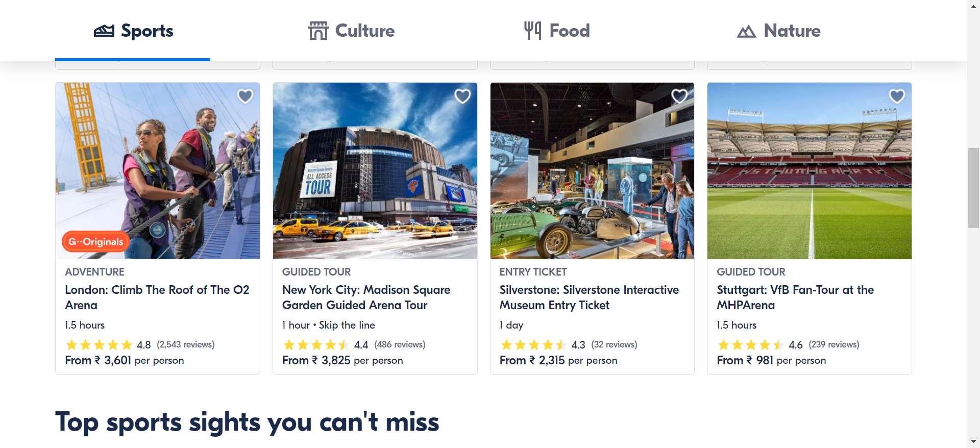Open Stuttgart: VfB Fan-Tour at the MHPArena
980x448 pixels.
pos(795,297)
